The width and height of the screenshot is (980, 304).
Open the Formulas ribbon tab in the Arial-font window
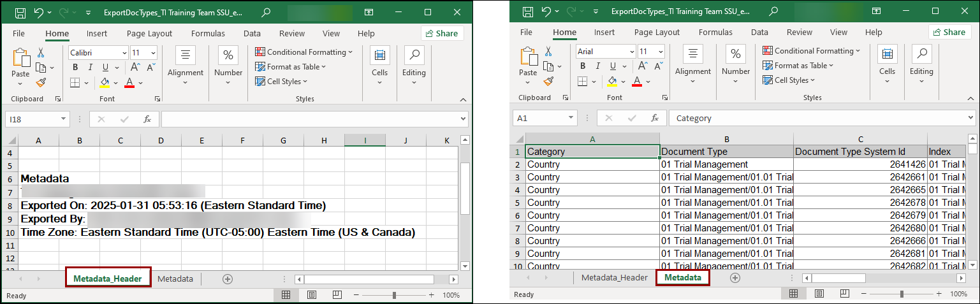coord(715,33)
